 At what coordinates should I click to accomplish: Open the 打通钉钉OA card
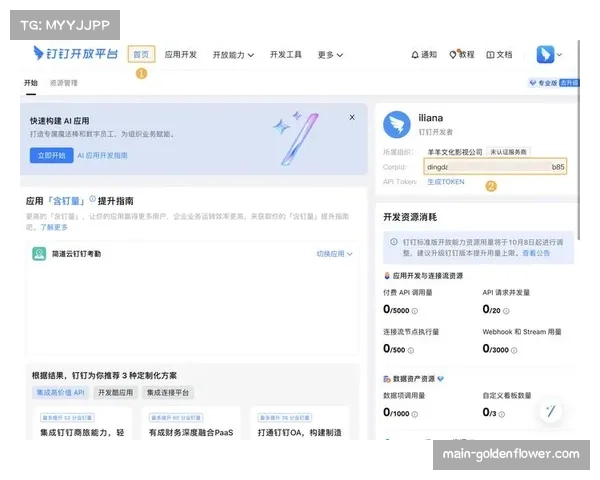[300, 424]
